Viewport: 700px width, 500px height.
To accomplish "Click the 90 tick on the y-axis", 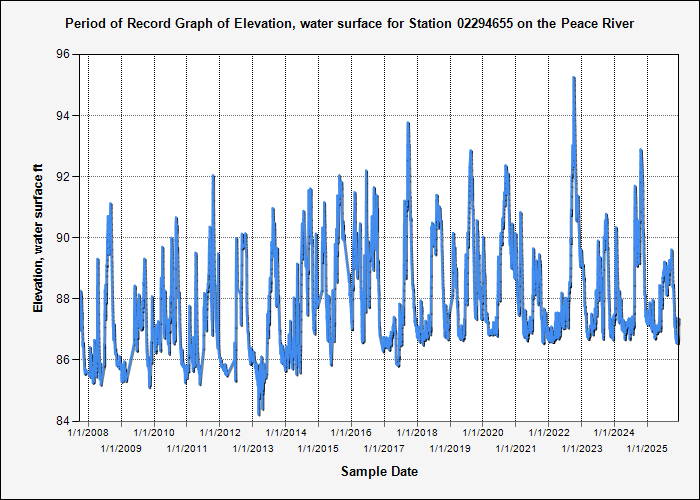I will click(x=62, y=238).
